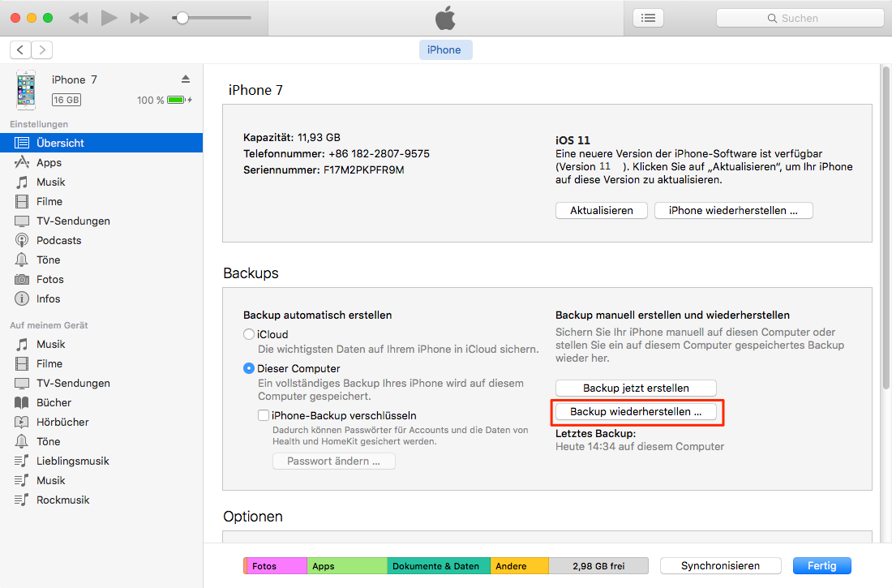Click the iPhone 7 device thumbnail
This screenshot has width=892, height=588.
26,89
